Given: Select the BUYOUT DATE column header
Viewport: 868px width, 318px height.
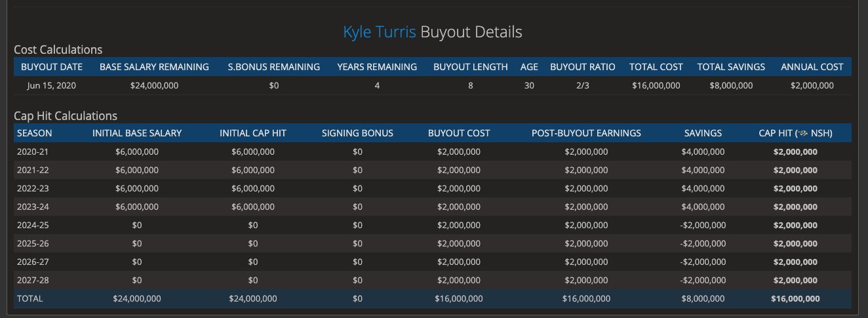Looking at the screenshot, I should (52, 67).
